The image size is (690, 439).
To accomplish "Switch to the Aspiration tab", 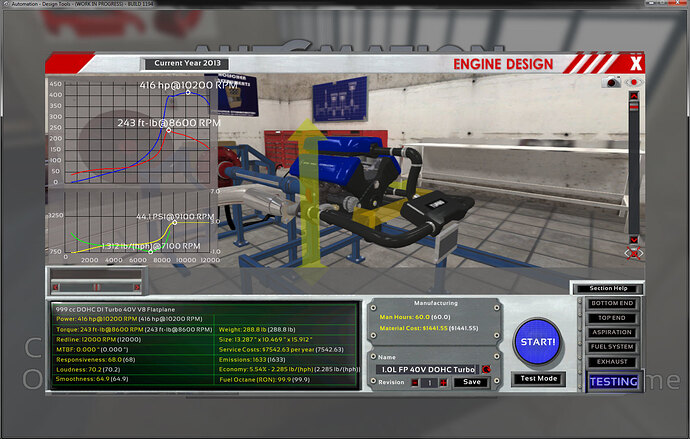I will pyautogui.click(x=612, y=332).
